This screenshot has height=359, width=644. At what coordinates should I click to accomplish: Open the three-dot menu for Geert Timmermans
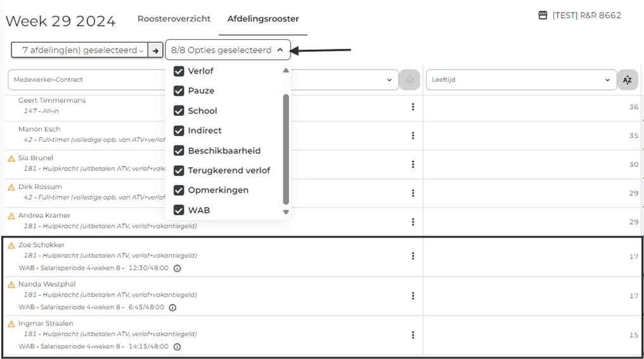click(x=413, y=107)
